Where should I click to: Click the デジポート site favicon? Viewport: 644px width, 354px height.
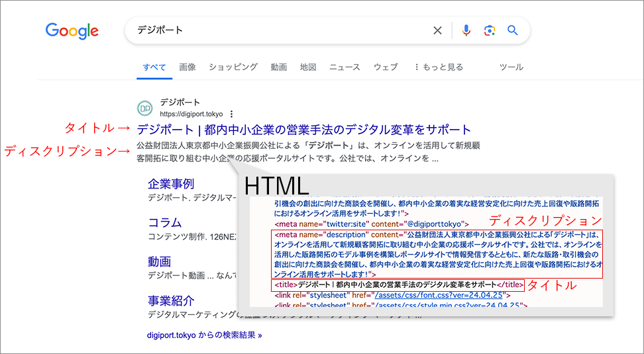(144, 108)
